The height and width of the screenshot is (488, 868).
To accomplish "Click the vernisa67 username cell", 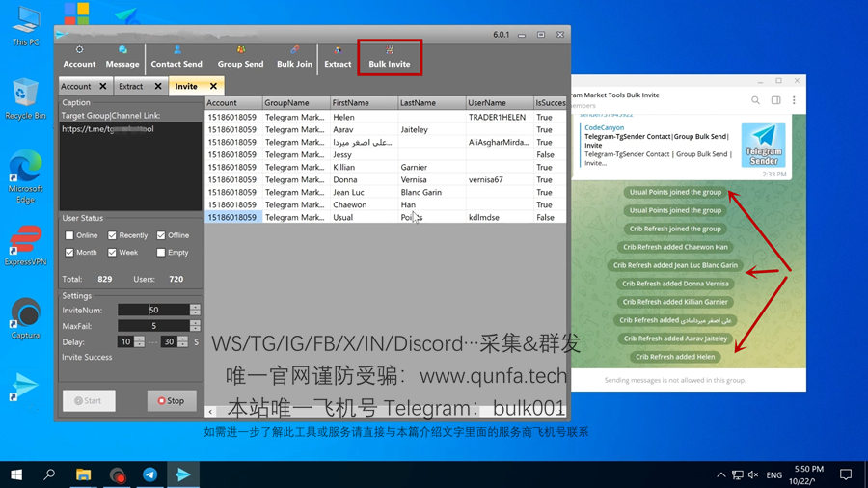I will point(500,179).
